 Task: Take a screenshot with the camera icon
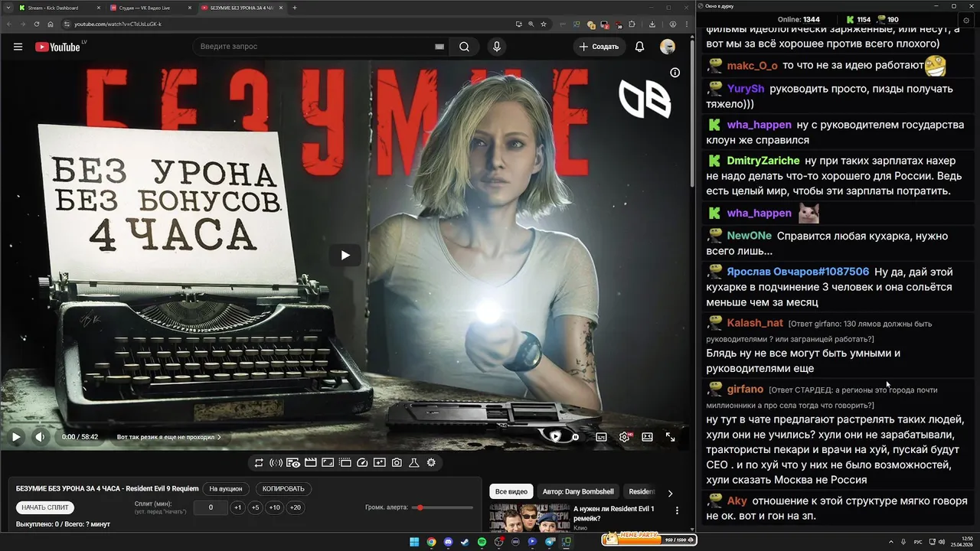point(397,462)
